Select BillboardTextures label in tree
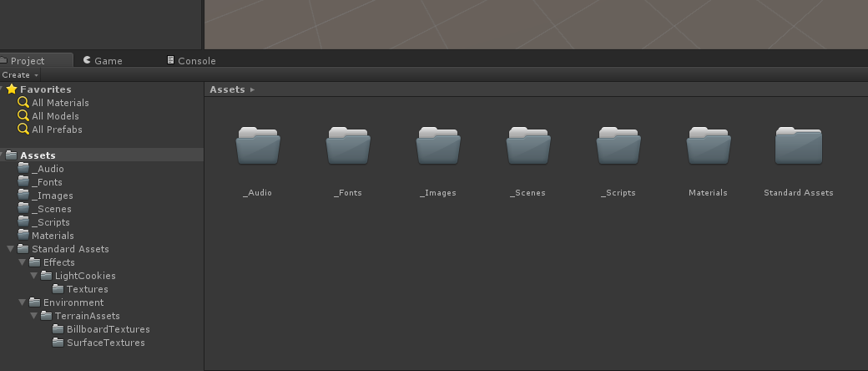 click(108, 328)
